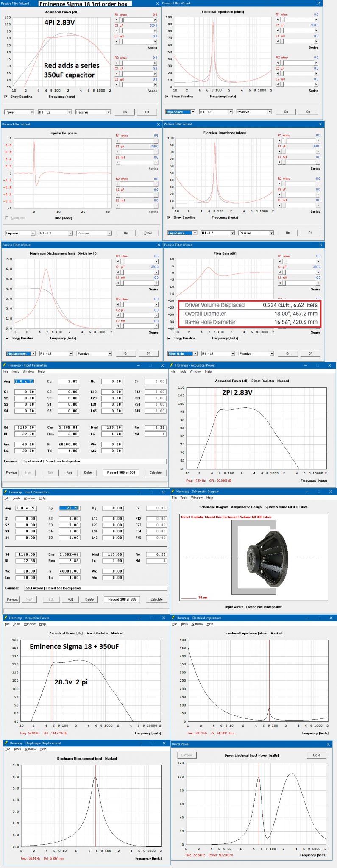Screen dimensions: 337x868
Task: Click the 'Ze : 74.5307 ohms' readout text
Action: point(223,733)
